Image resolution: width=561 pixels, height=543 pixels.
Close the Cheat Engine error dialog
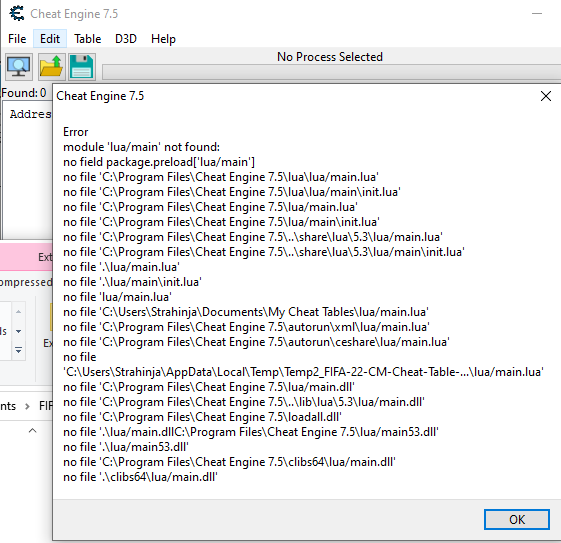(x=546, y=96)
